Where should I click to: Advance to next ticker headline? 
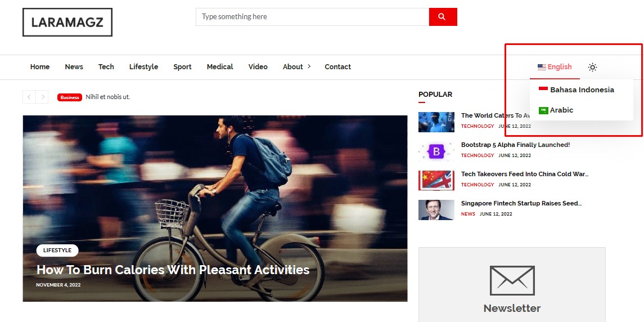[x=42, y=97]
